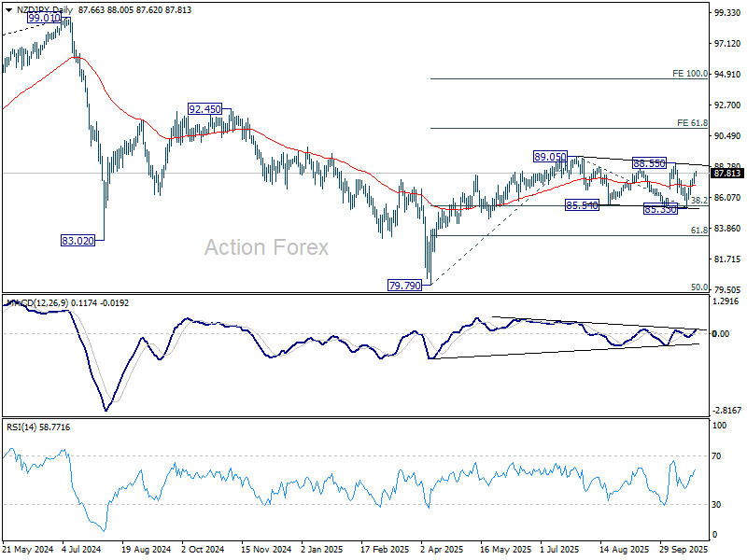Click the 92.450 price label
Screen dimensions: 747x560
(204, 109)
